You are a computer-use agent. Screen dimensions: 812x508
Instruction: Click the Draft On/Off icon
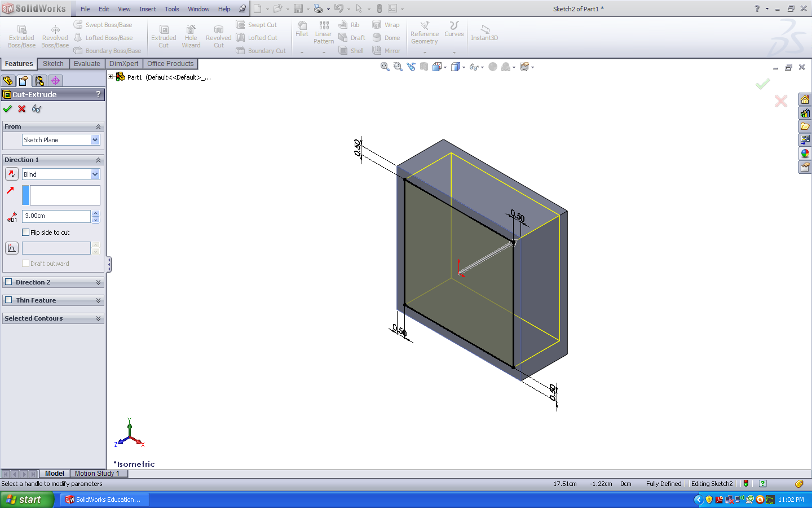tap(11, 248)
